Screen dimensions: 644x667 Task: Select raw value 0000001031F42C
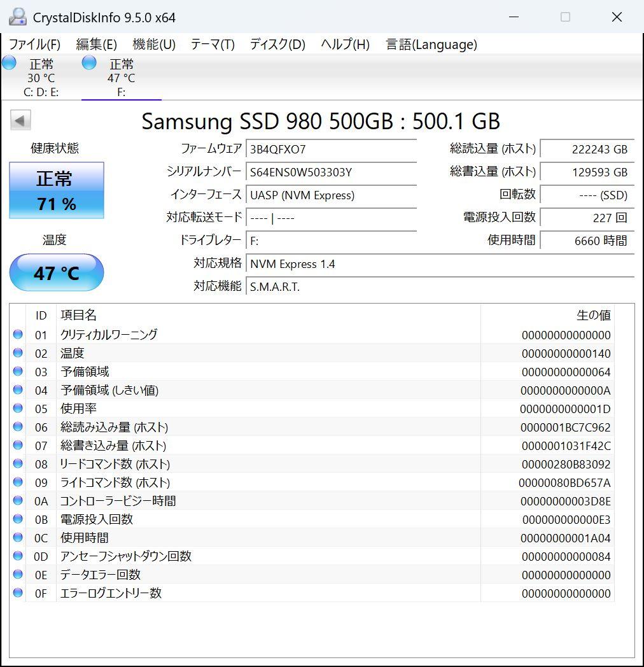tap(566, 446)
